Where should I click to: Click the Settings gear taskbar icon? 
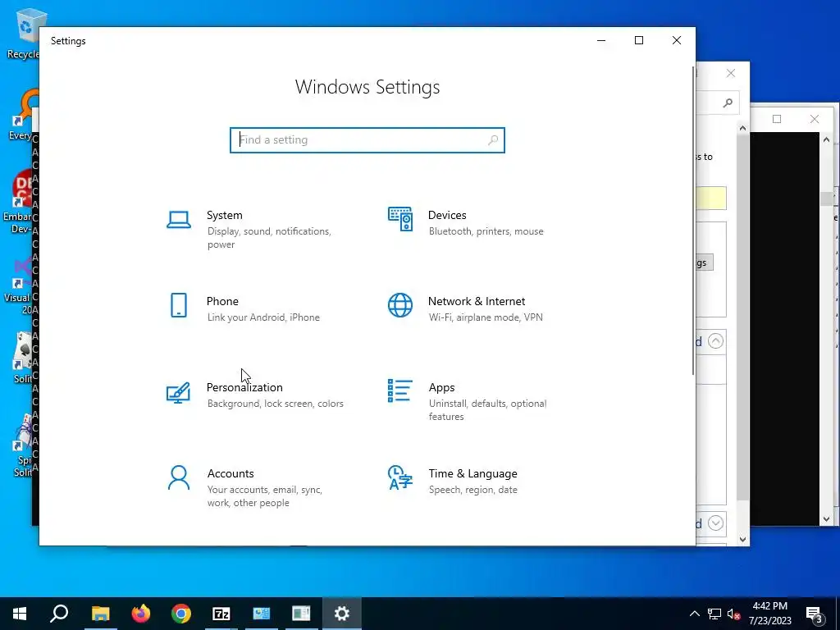pos(342,614)
